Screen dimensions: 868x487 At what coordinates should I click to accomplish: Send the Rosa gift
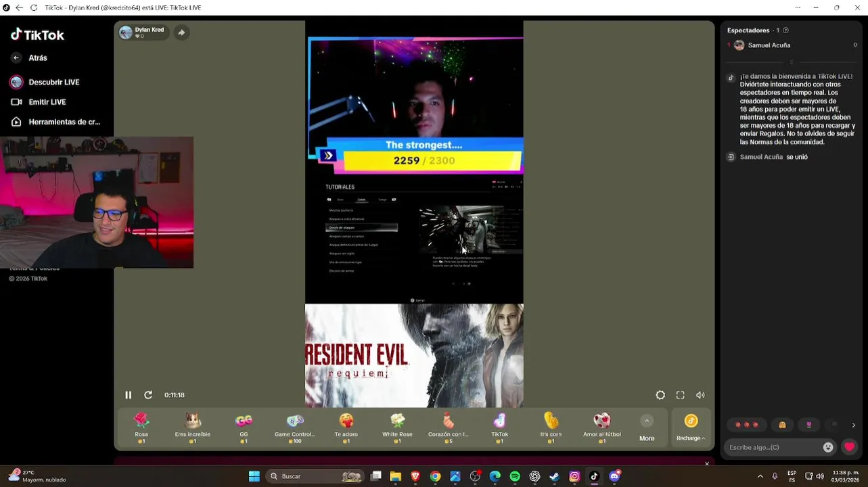[x=141, y=428]
